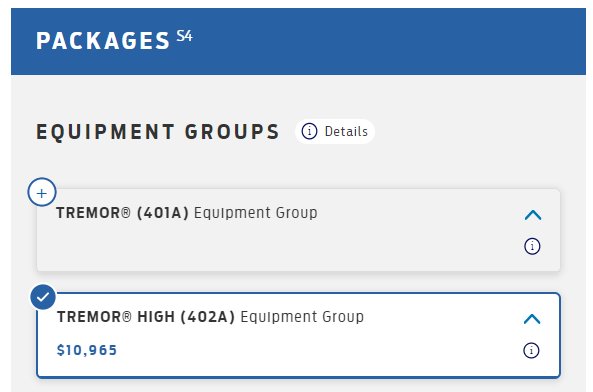This screenshot has width=593, height=392.
Task: Open info icon for TREMOR (401A) group
Action: tap(532, 246)
